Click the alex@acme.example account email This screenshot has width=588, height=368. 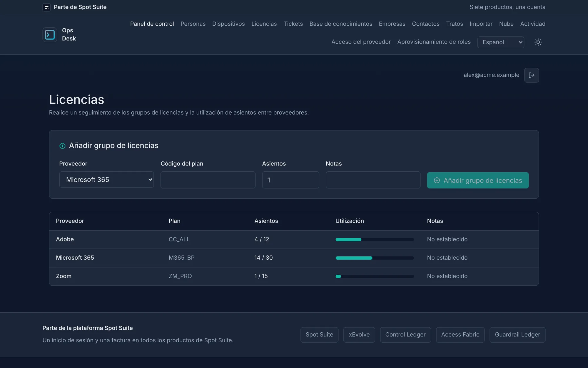(491, 75)
